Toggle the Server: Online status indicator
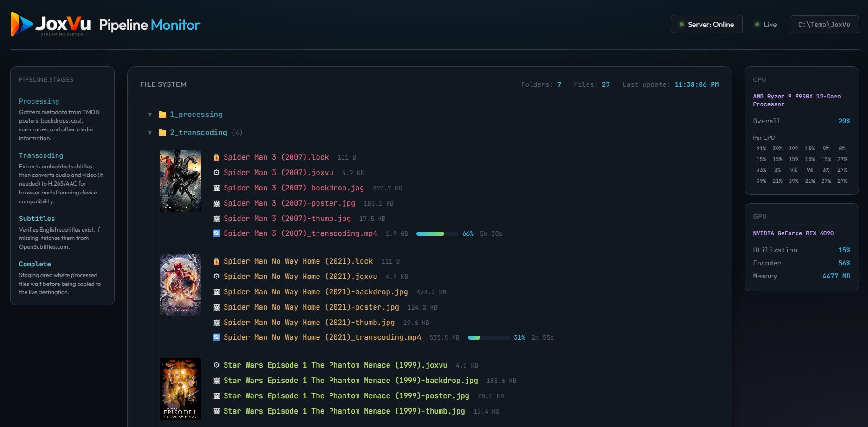This screenshot has width=868, height=427. [x=706, y=24]
